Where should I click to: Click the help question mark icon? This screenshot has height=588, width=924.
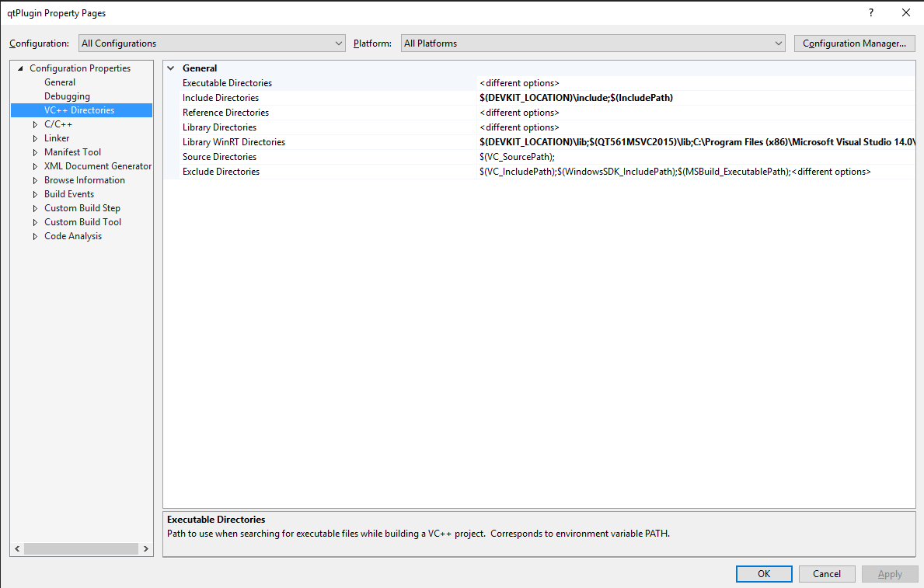pyautogui.click(x=871, y=12)
